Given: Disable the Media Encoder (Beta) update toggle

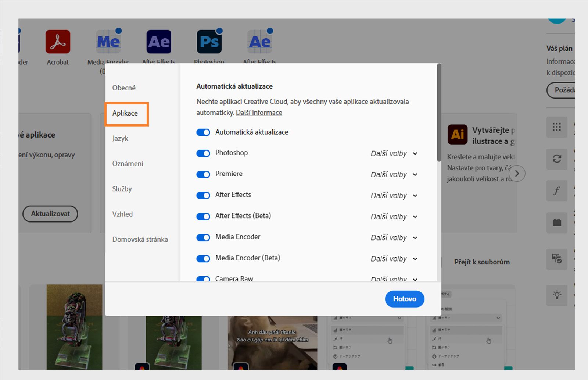Looking at the screenshot, I should [203, 258].
